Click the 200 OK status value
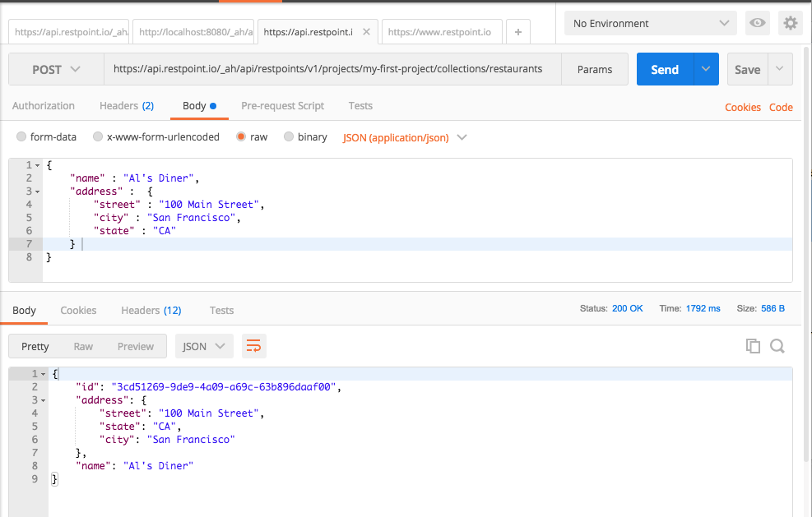 (x=627, y=308)
